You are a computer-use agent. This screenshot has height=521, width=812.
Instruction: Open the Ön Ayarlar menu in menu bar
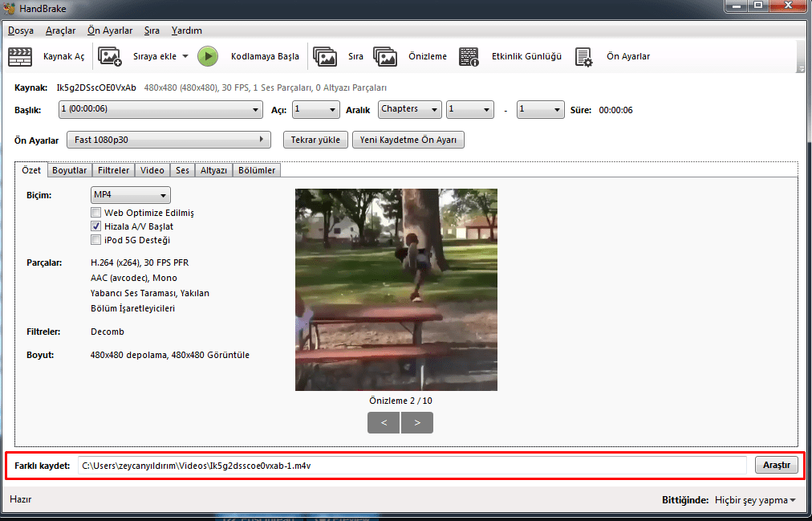pyautogui.click(x=110, y=31)
